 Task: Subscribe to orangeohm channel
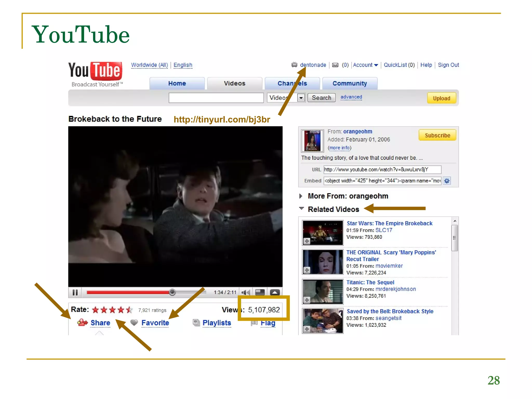click(x=437, y=135)
